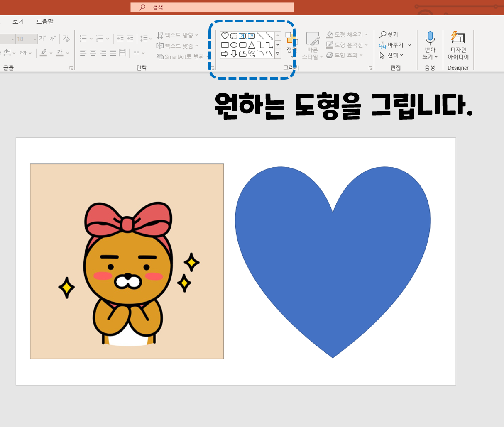The width and height of the screenshot is (504, 427).
Task: Pick the horizontal text box shape
Action: click(243, 36)
